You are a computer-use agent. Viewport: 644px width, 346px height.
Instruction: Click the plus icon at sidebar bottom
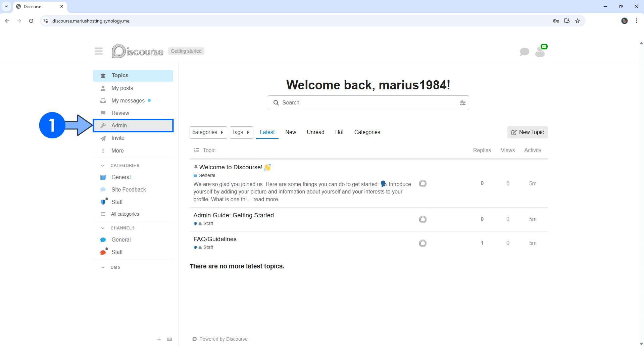(159, 339)
